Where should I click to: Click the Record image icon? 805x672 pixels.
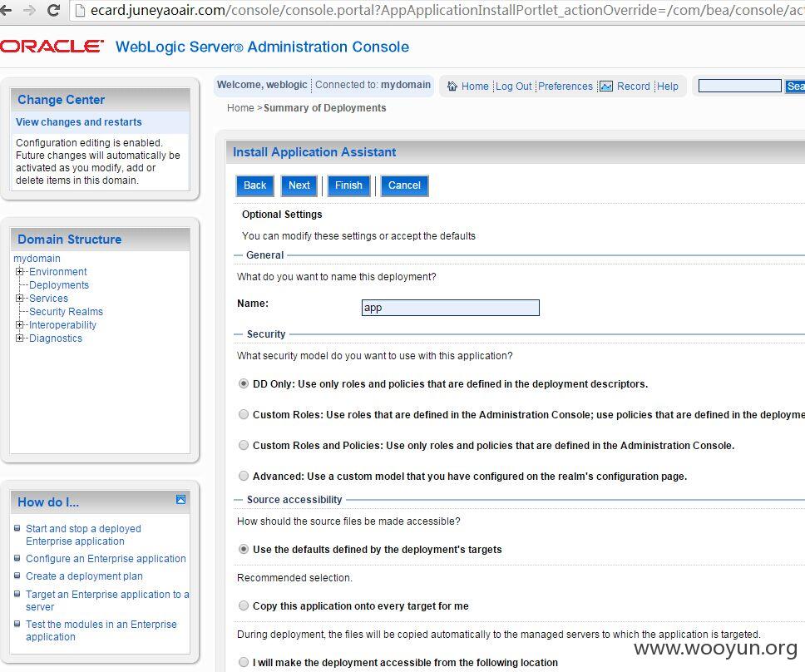point(606,86)
